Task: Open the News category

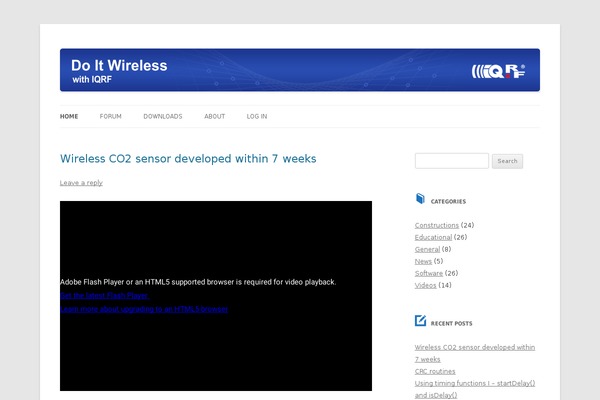Action: 423,261
